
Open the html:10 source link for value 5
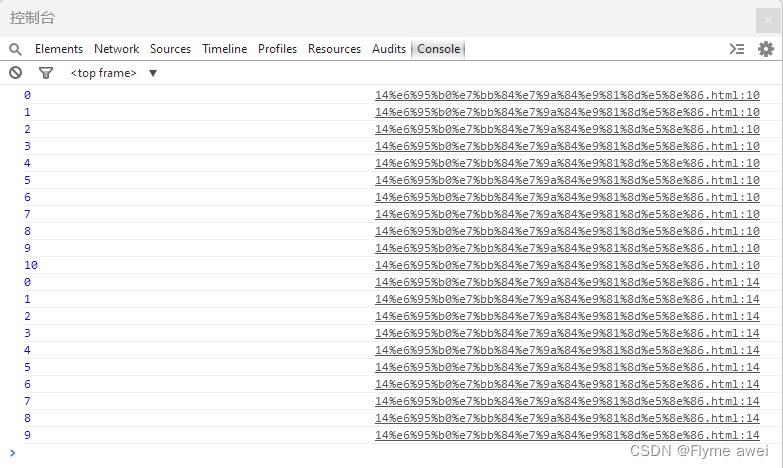coord(567,180)
